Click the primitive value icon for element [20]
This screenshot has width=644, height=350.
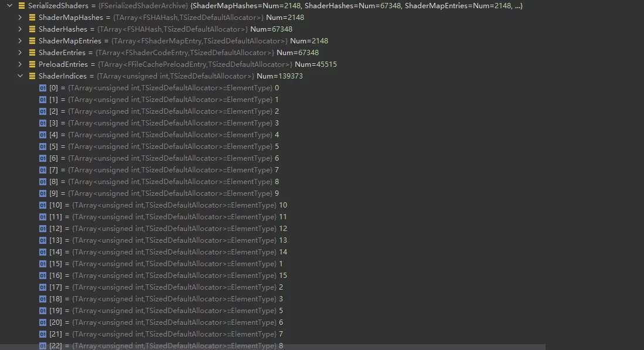43,322
